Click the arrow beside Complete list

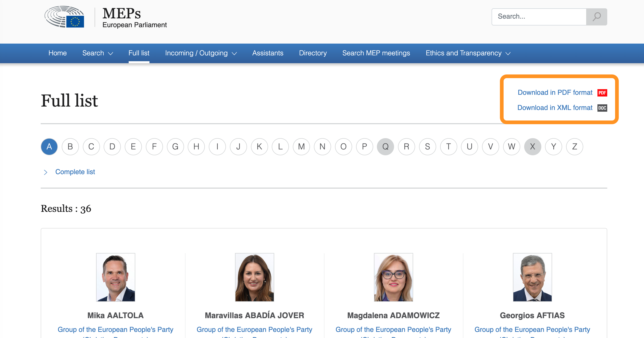pyautogui.click(x=46, y=172)
